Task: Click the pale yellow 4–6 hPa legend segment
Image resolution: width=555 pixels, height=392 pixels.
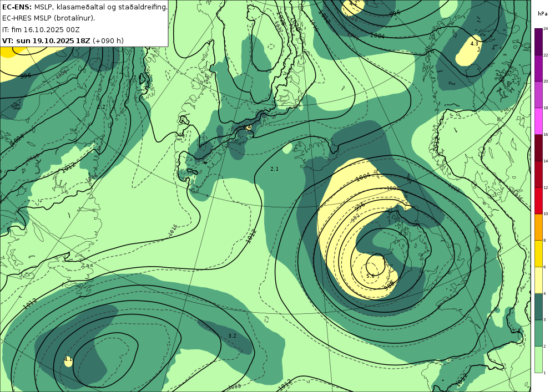Action: click(x=538, y=281)
